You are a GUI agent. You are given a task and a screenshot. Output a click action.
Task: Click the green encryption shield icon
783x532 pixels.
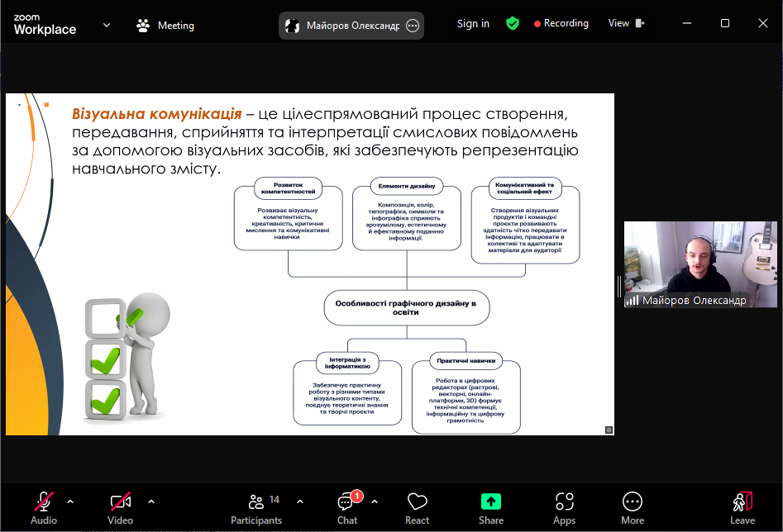513,24
